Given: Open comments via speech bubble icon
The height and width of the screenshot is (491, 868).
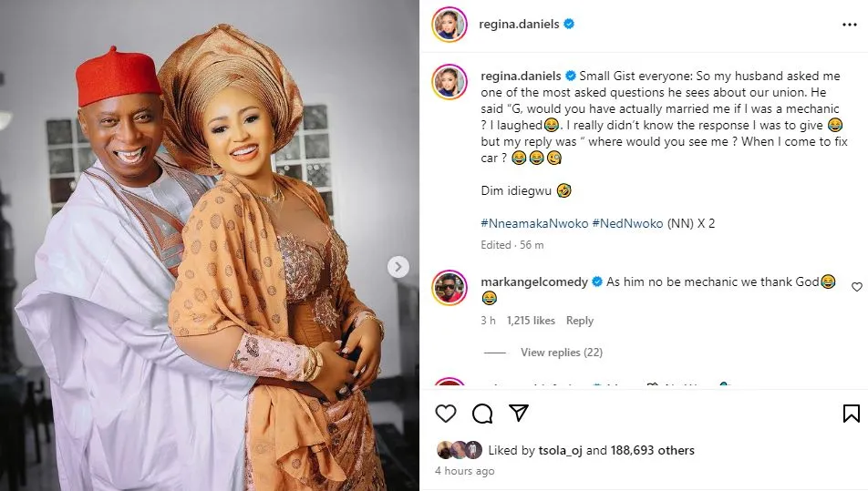Looking at the screenshot, I should click(x=482, y=414).
